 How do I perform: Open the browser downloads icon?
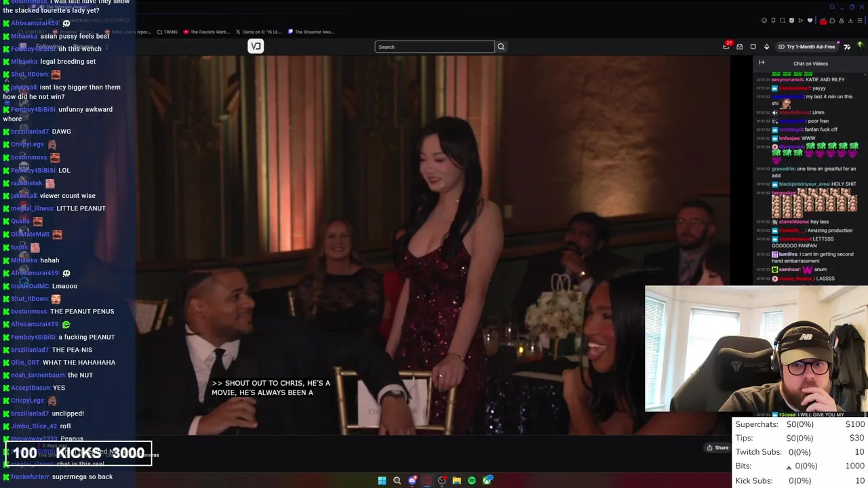click(850, 20)
